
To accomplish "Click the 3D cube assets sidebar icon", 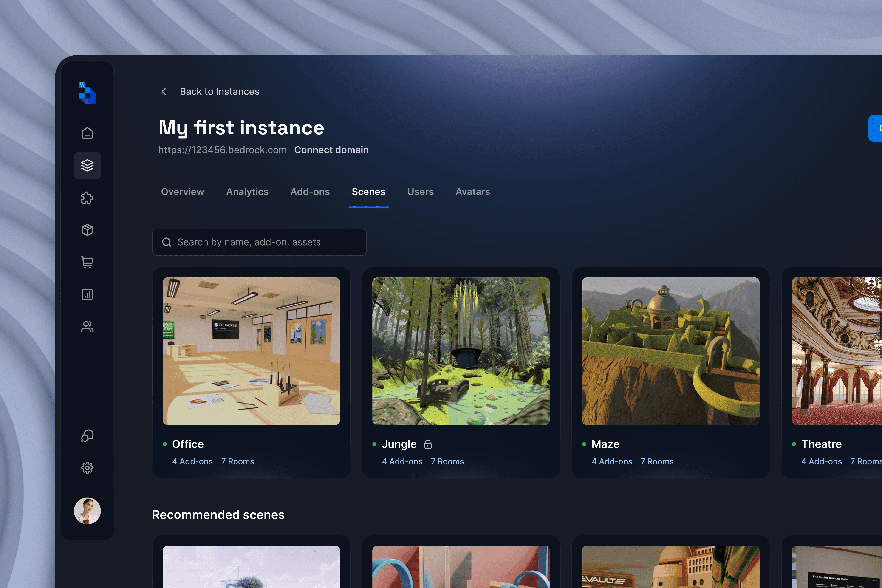I will (87, 230).
